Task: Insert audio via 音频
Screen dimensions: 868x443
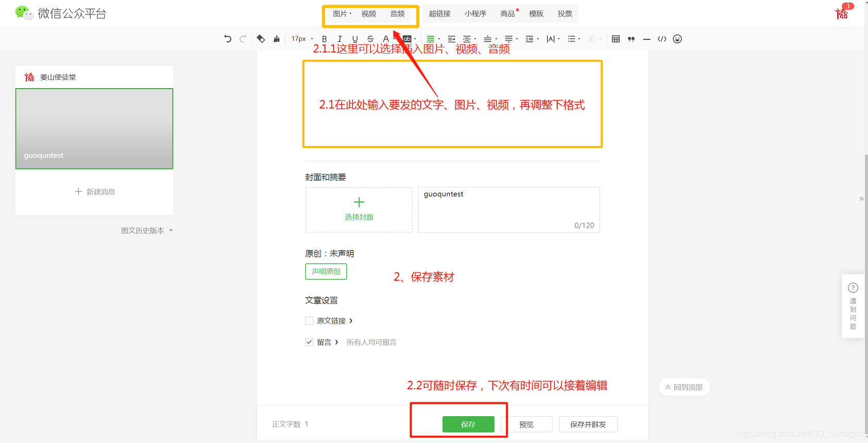Action: tap(397, 13)
